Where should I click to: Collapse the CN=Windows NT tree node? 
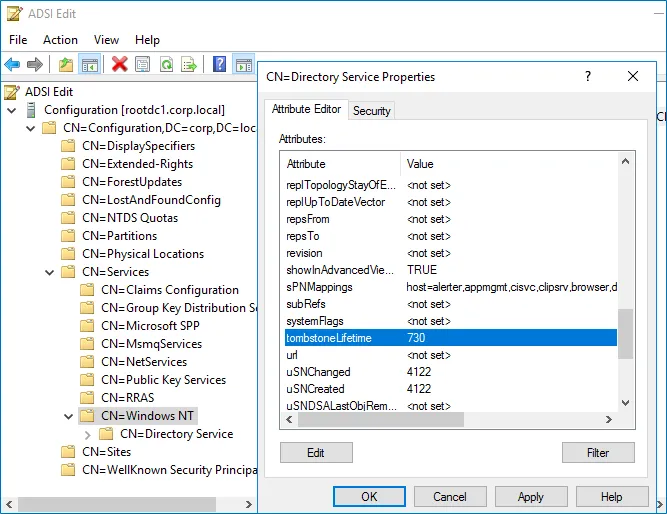coord(68,416)
